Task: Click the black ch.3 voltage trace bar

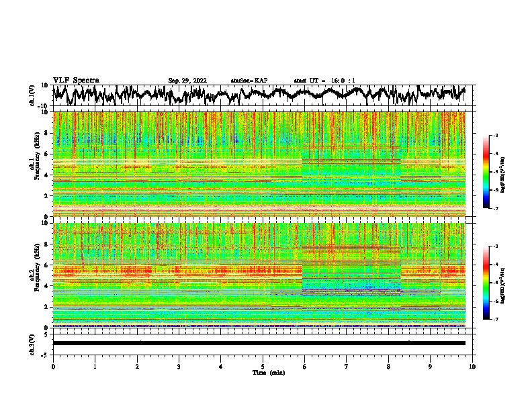Action: click(259, 343)
